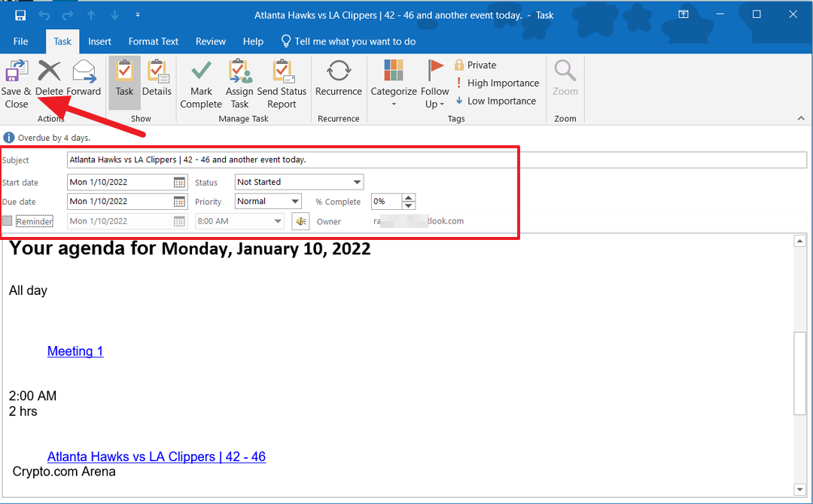Decrease % Complete with down arrow
The width and height of the screenshot is (813, 504).
(x=409, y=205)
